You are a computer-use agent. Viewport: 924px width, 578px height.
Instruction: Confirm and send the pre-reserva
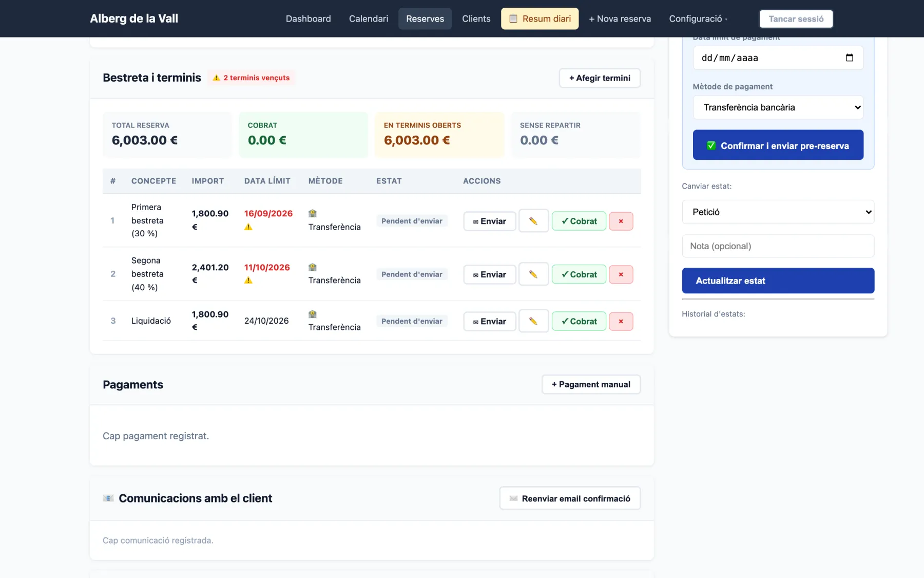(778, 145)
